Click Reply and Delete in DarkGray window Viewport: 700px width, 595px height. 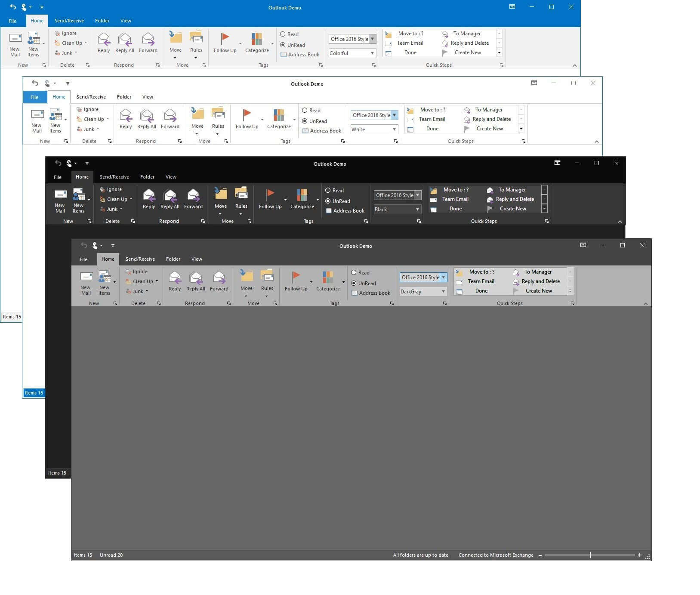pyautogui.click(x=537, y=282)
